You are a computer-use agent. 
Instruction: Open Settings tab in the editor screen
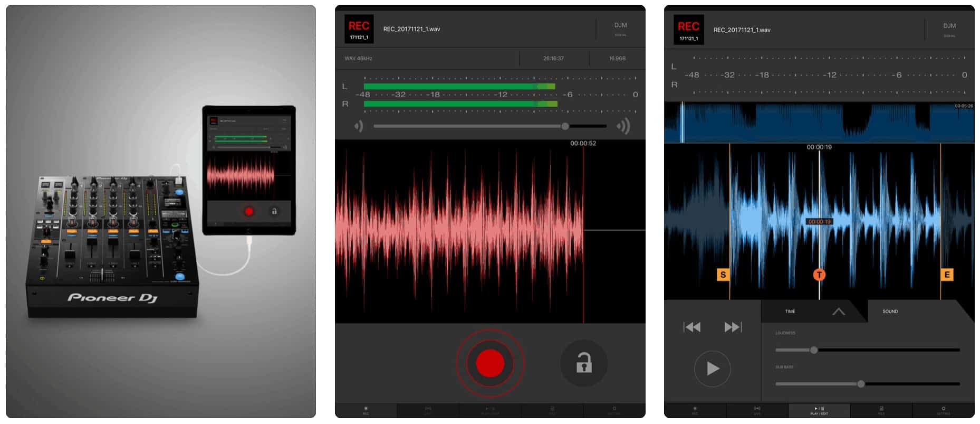943,410
